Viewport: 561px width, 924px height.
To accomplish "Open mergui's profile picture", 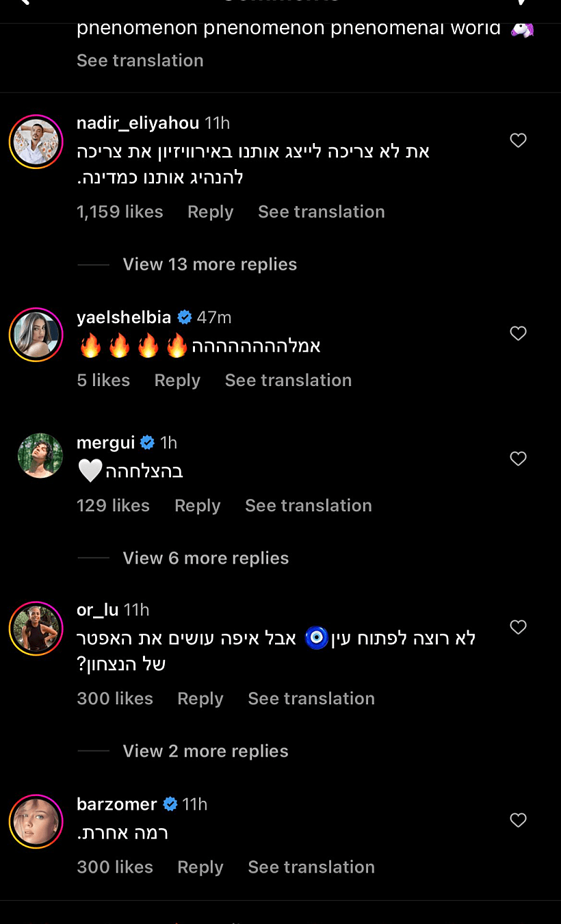I will (x=40, y=456).
